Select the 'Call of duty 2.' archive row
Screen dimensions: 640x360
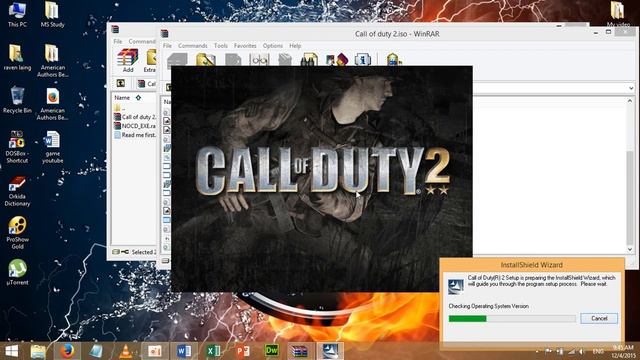coord(135,117)
